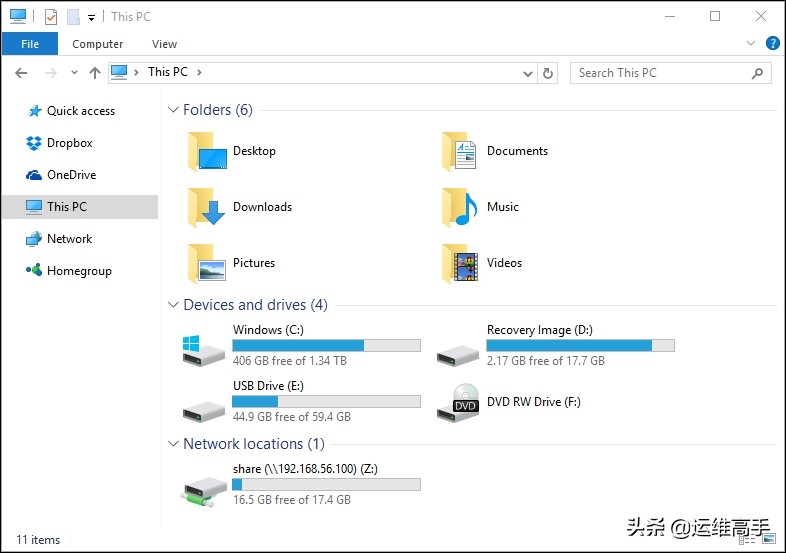786x553 pixels.
Task: Select the Recovery Image (D:) drive icon
Action: point(458,355)
